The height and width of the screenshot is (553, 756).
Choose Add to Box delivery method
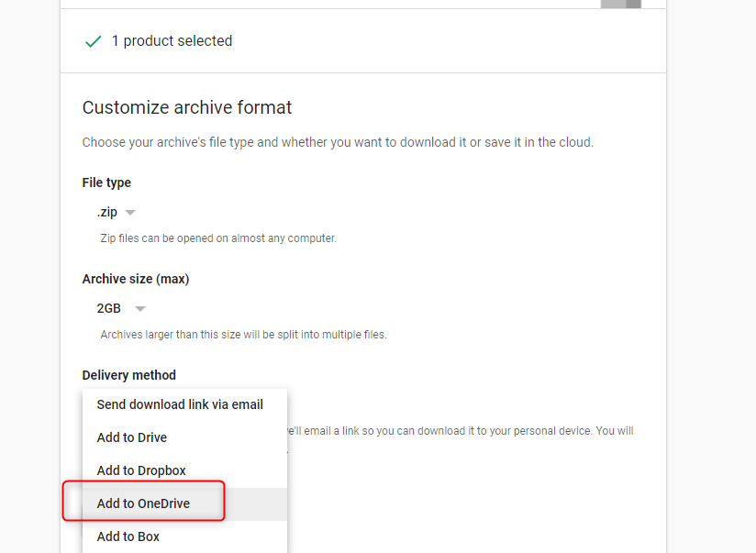(128, 536)
